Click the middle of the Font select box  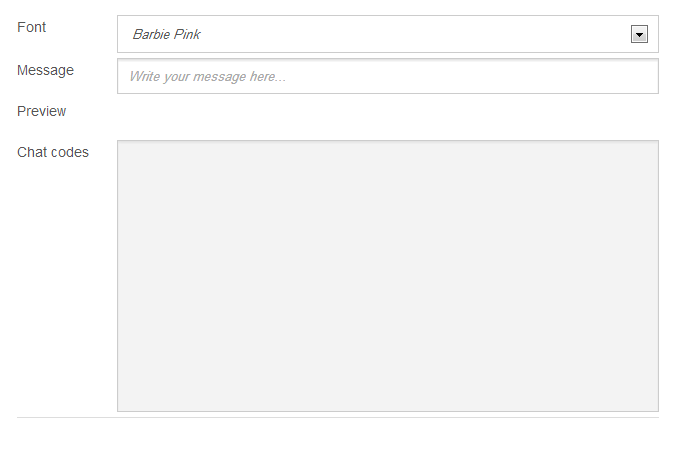tap(387, 34)
